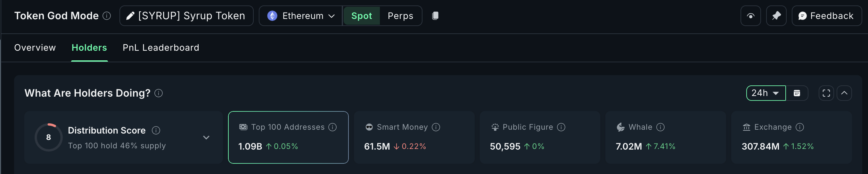Click info icon beside What Are Holders Doing

(x=158, y=93)
